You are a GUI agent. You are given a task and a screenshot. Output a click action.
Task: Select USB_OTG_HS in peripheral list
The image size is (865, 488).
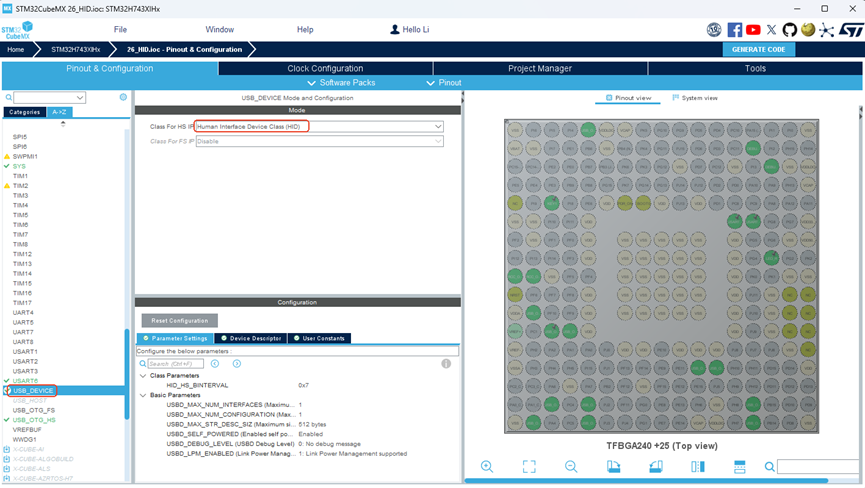34,420
